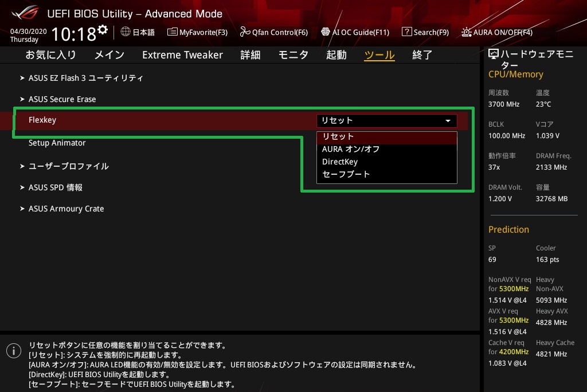Click the 1.514 V @L4 value
Image resolution: width=587 pixels, height=392 pixels.
tap(507, 300)
